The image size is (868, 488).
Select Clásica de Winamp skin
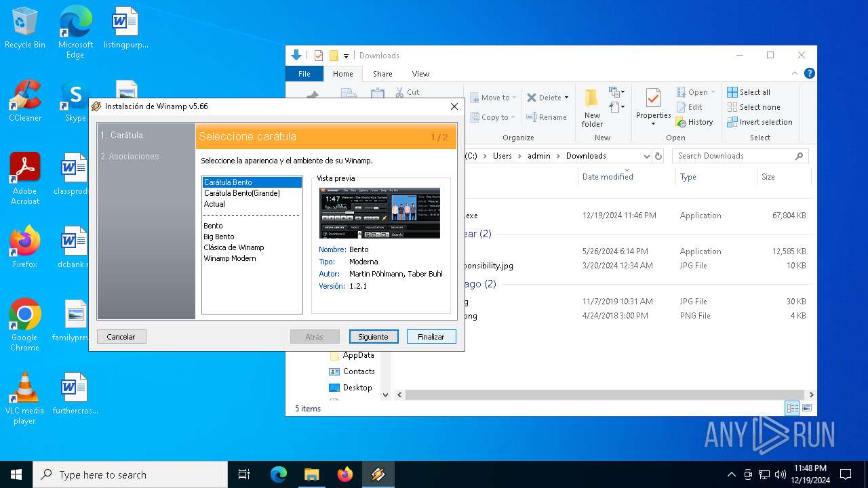tap(252, 247)
